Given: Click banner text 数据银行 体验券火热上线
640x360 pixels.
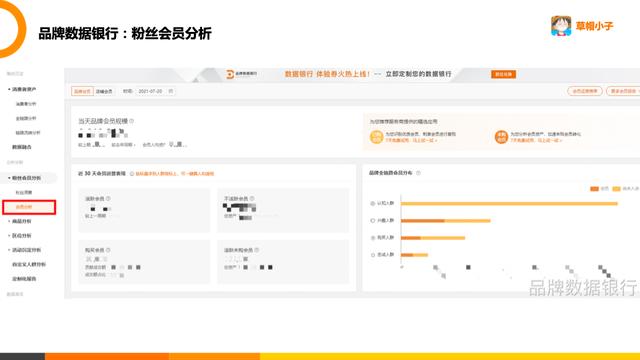Looking at the screenshot, I should pos(327,74).
